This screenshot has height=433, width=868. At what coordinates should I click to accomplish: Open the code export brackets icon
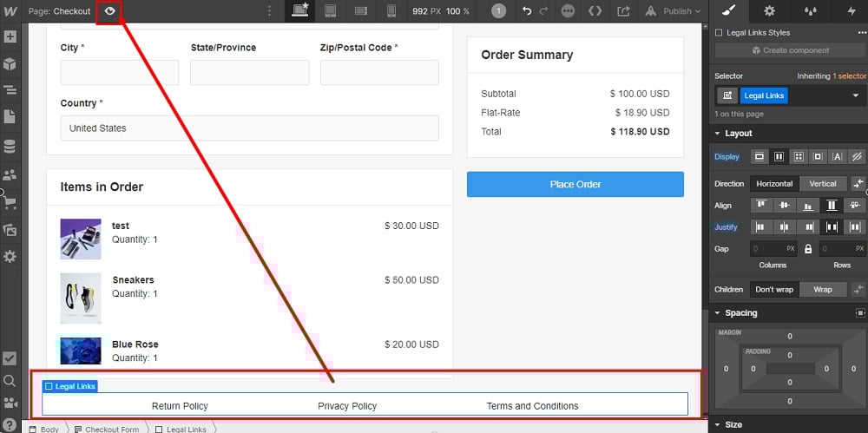point(595,11)
